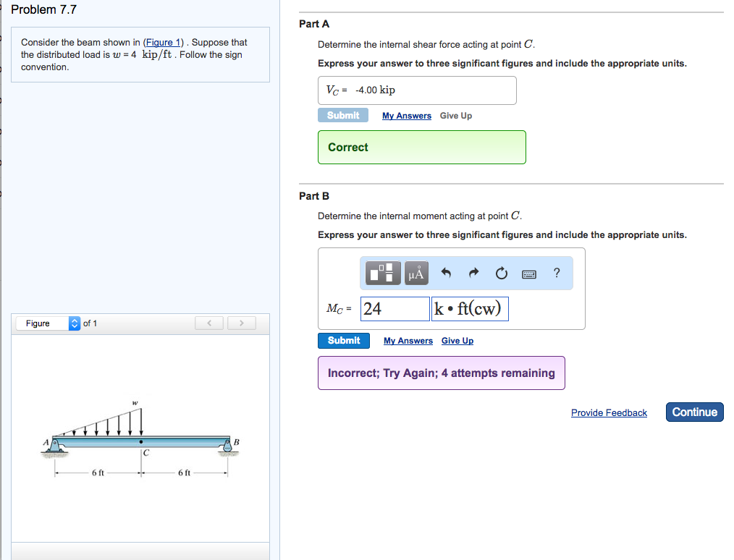Click the Mc value field containing 24

[x=395, y=309]
